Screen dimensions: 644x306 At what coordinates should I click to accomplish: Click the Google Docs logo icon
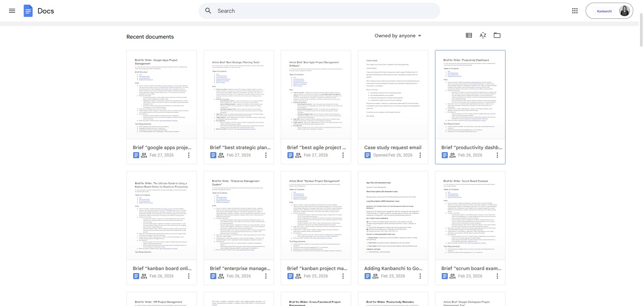[x=28, y=11]
